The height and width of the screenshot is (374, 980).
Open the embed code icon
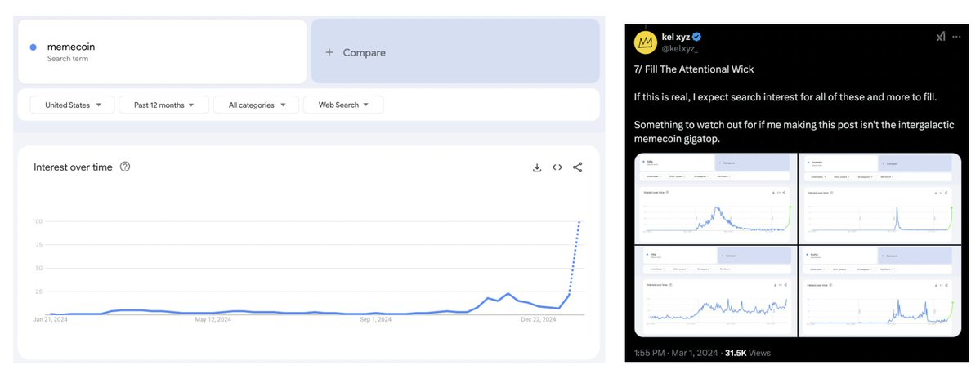(557, 167)
